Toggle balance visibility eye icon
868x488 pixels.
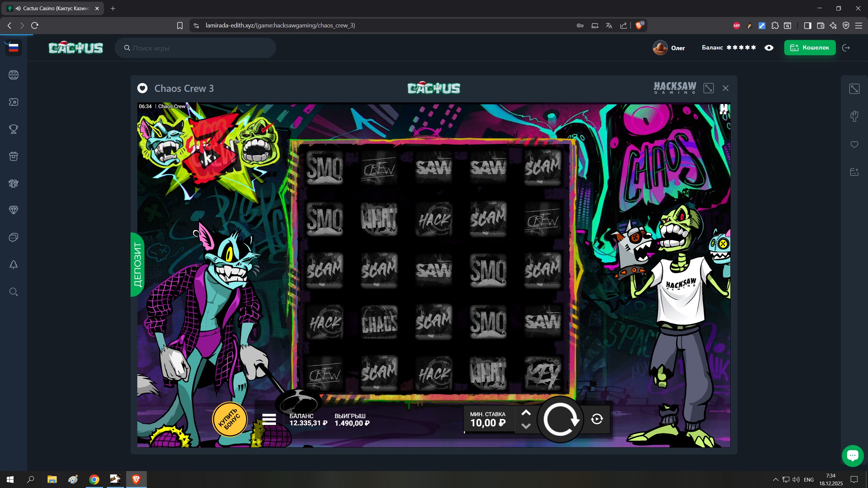point(769,48)
